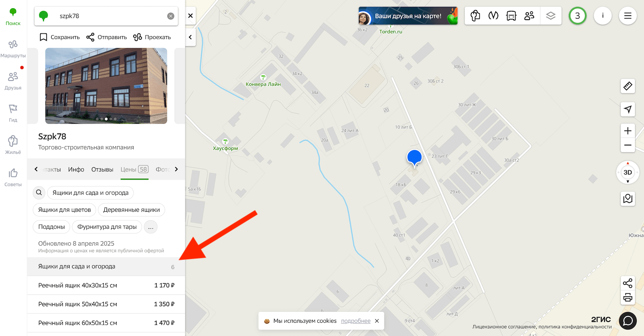
Task: Open the map pin selection tool
Action: point(628,199)
